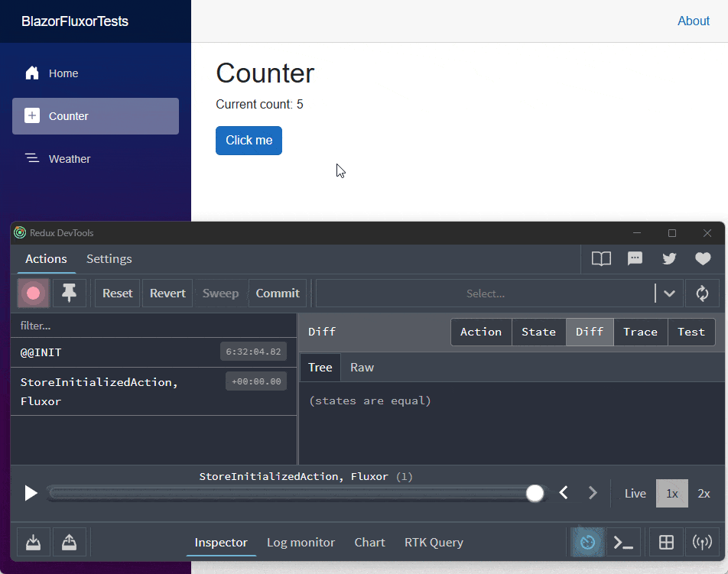Click the timeline slider handle
The image size is (728, 574).
535,493
